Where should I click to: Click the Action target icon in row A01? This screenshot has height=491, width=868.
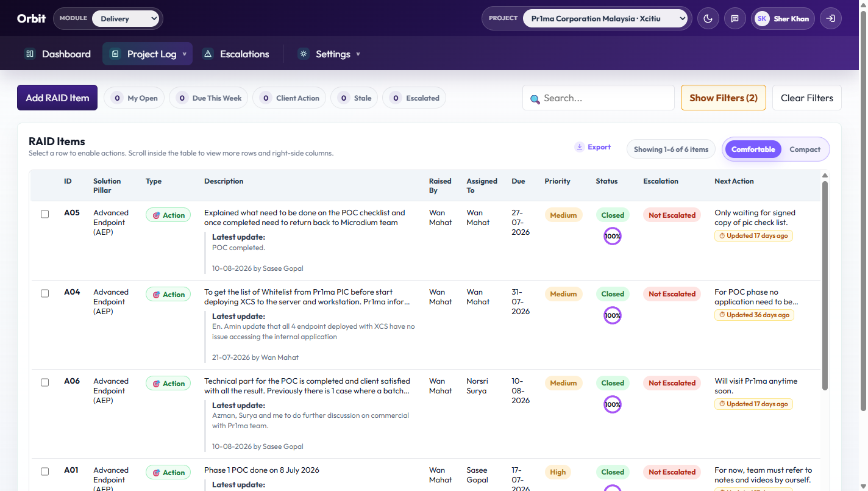click(156, 473)
